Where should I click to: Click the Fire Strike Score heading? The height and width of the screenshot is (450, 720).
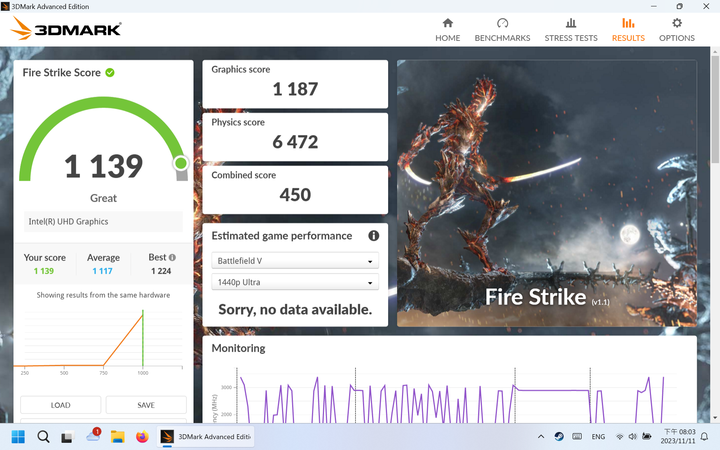[x=62, y=73]
